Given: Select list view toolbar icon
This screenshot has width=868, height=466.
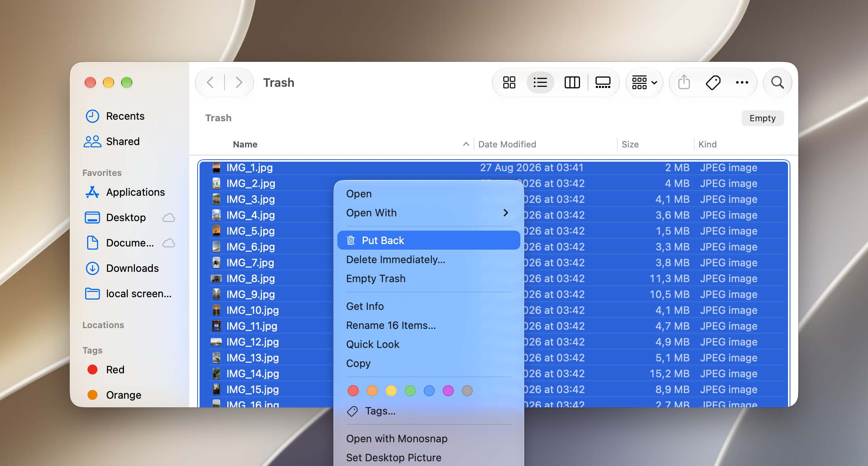Looking at the screenshot, I should [540, 82].
